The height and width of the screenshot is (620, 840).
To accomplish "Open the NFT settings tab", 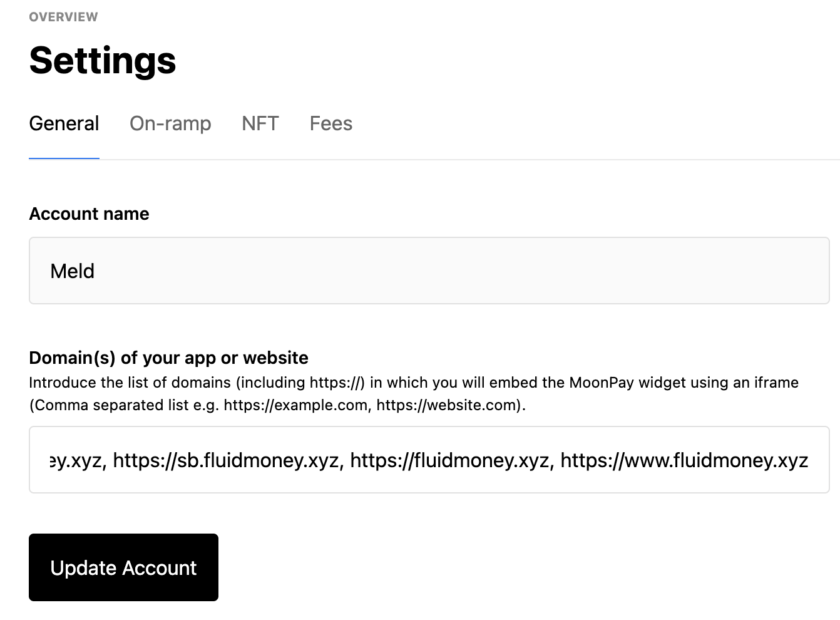I will coord(260,123).
